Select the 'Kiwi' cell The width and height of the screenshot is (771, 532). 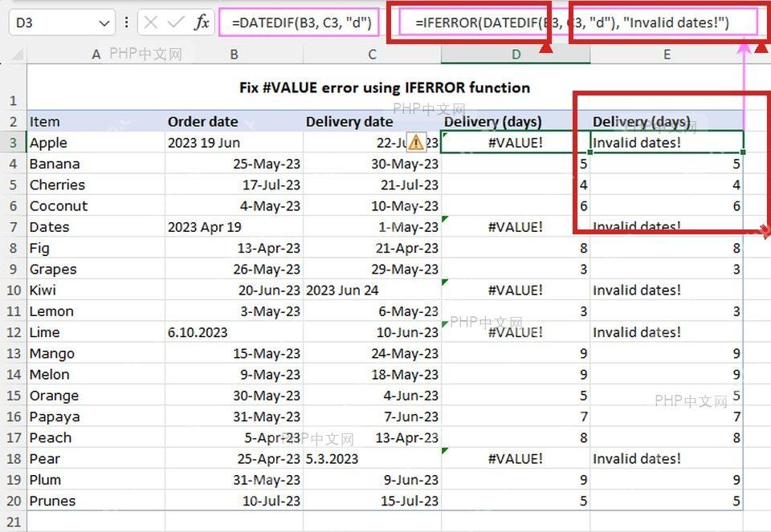click(96, 290)
